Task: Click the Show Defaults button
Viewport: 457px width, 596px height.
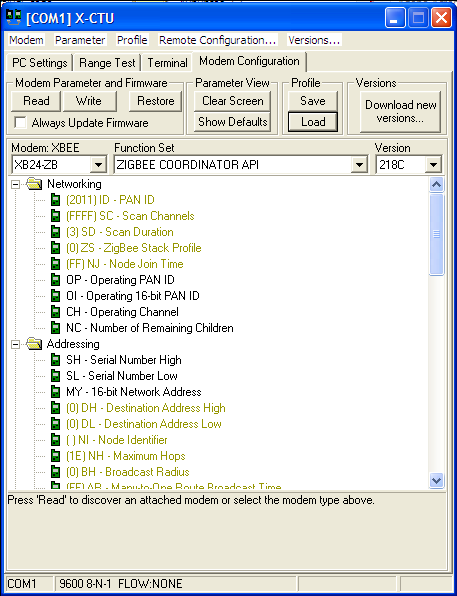Action: pos(233,122)
